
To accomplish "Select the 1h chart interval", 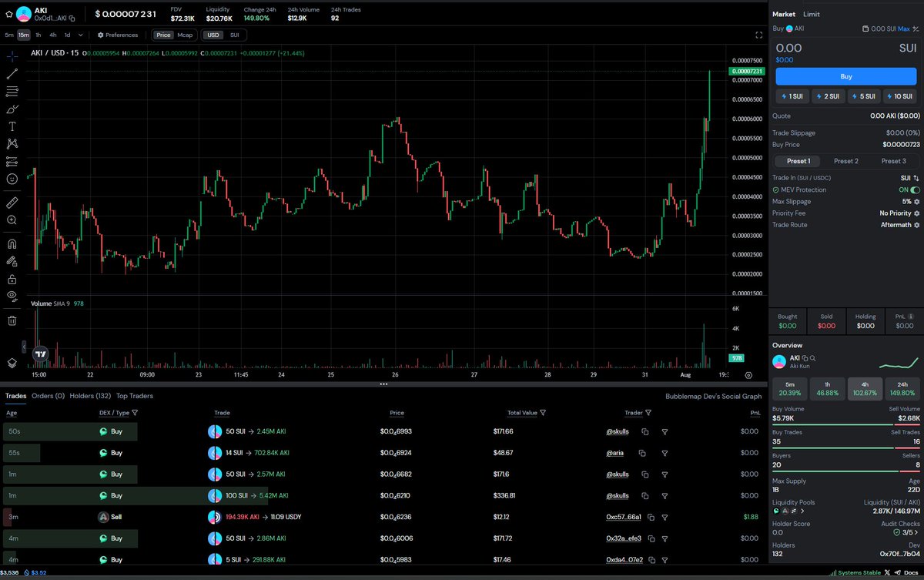I will 38,35.
